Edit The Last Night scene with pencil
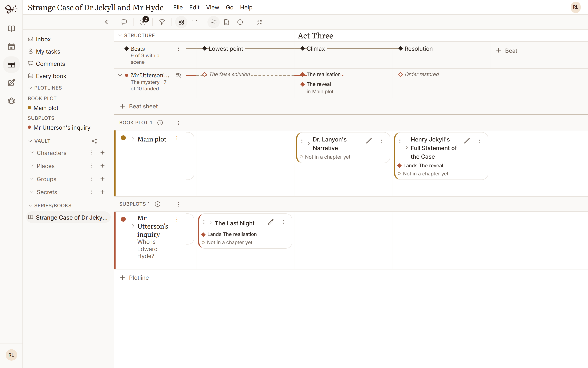Viewport: 588px width, 368px height. coord(271,222)
